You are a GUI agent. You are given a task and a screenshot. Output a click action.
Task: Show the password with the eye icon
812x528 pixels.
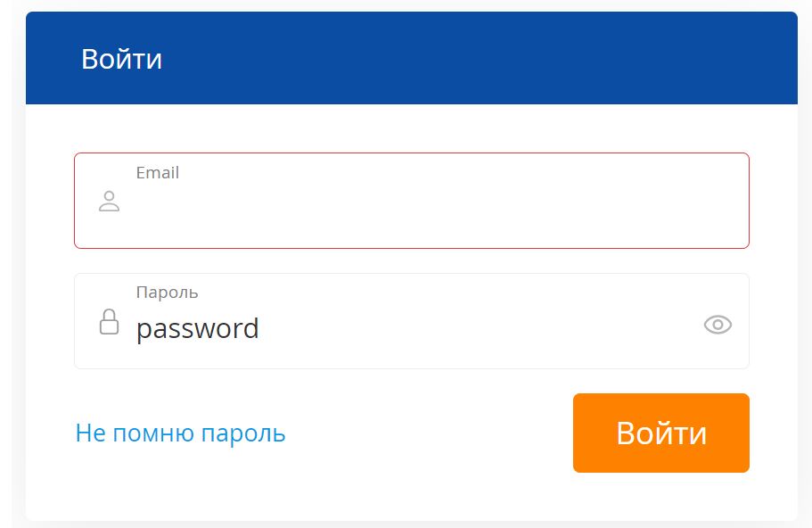tap(718, 325)
